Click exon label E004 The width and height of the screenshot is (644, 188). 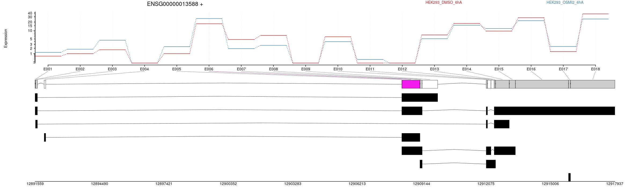(x=144, y=69)
